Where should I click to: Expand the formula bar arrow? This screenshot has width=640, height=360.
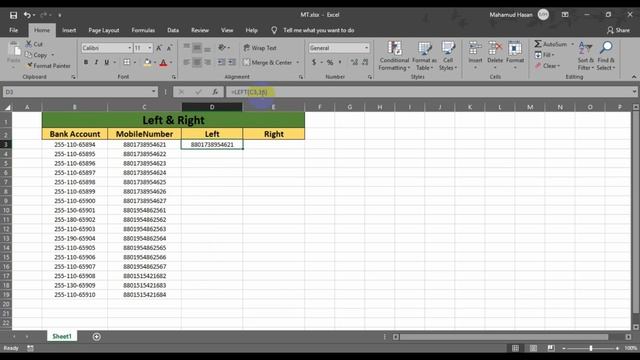click(634, 92)
